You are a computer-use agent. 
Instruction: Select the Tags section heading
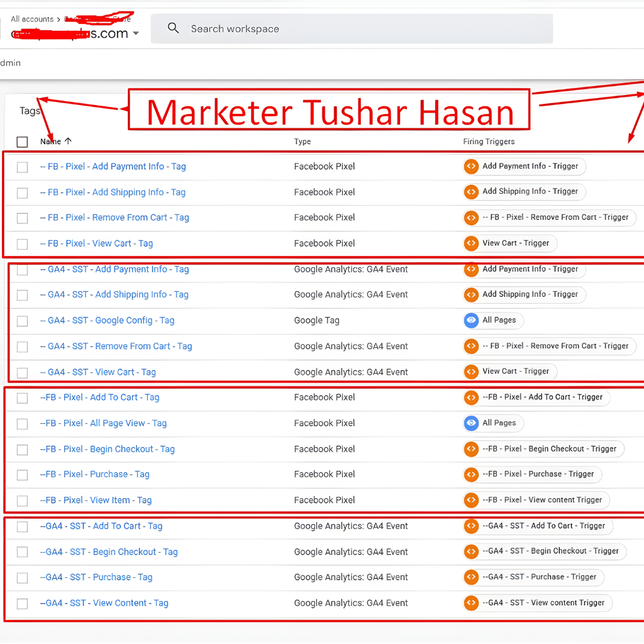[x=29, y=110]
